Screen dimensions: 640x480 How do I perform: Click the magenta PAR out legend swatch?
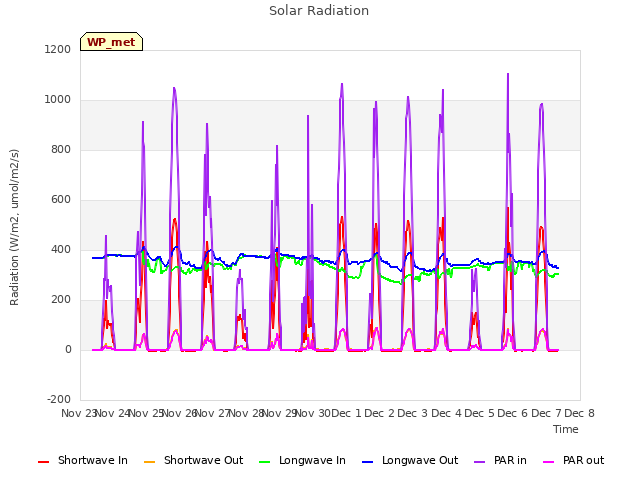click(x=549, y=462)
